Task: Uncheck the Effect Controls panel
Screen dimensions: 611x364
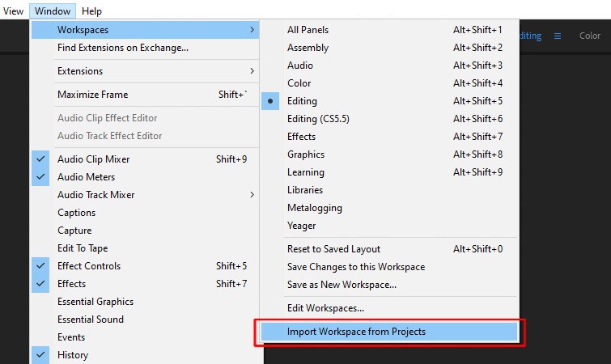Action: pos(145,266)
